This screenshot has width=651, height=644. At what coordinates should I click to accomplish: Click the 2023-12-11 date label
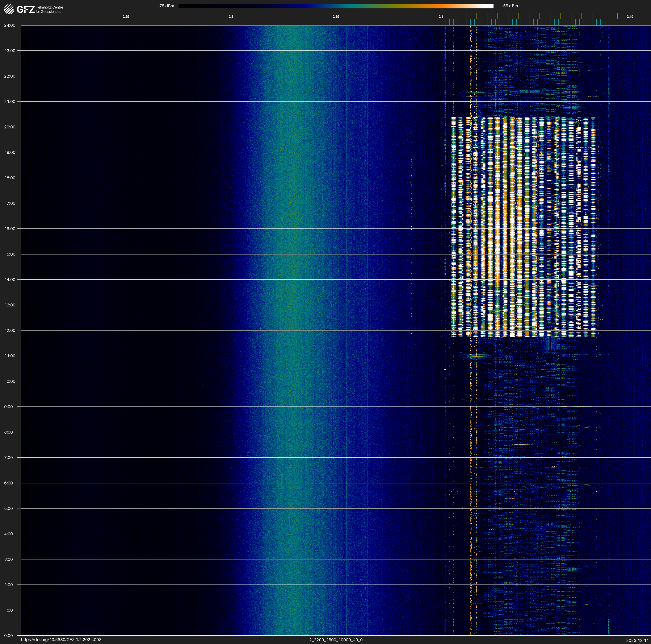coord(637,640)
